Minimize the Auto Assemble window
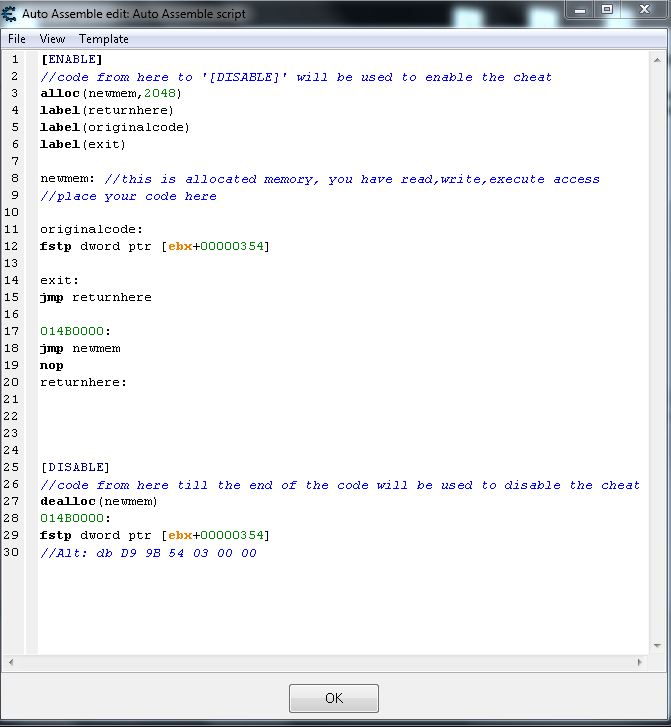 point(581,10)
